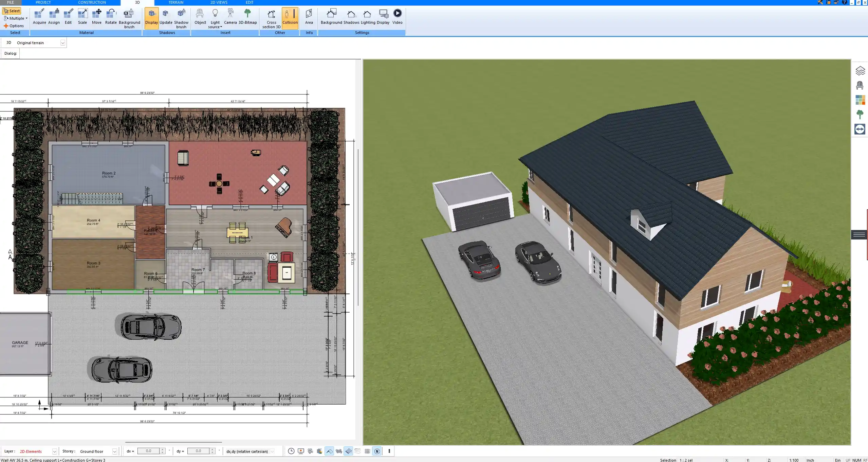Toggle the grid display icon

pyautogui.click(x=367, y=451)
